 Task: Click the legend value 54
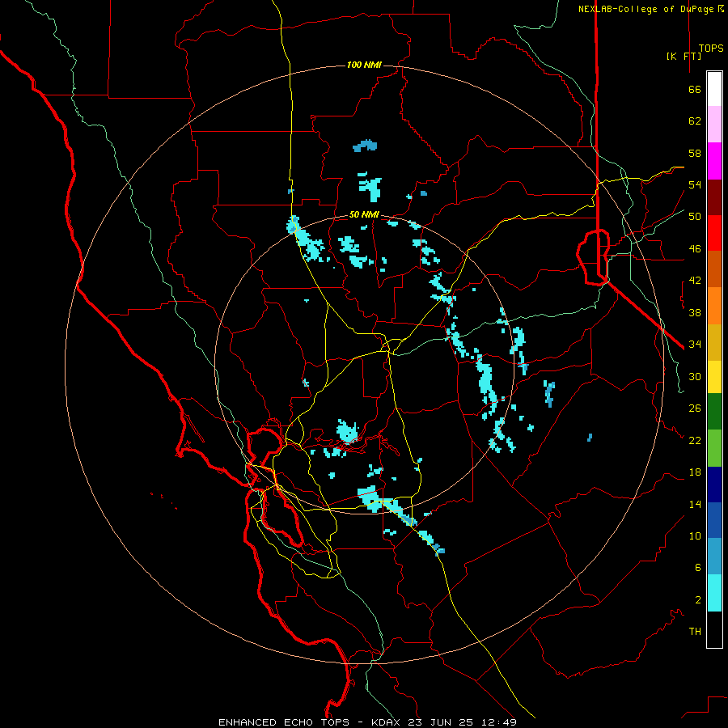click(695, 184)
